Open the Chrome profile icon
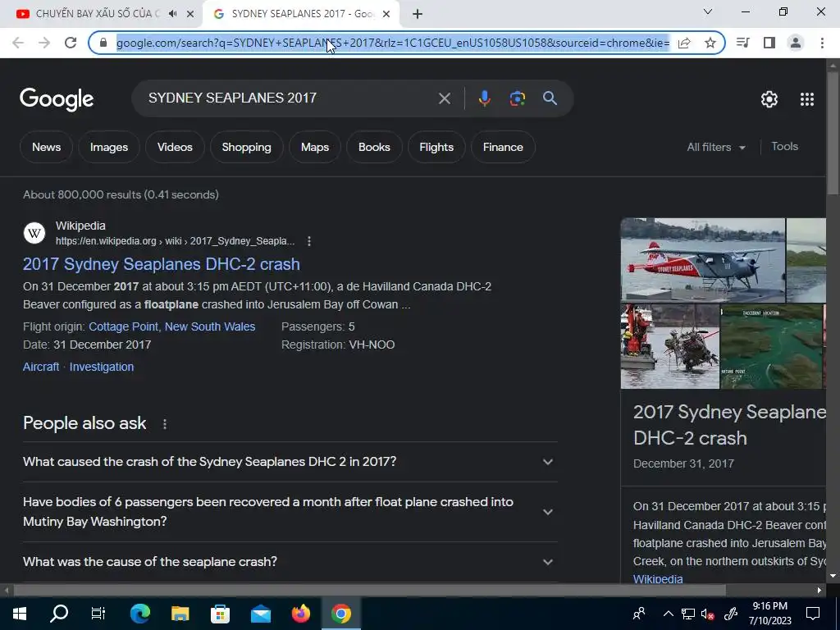 pos(796,43)
